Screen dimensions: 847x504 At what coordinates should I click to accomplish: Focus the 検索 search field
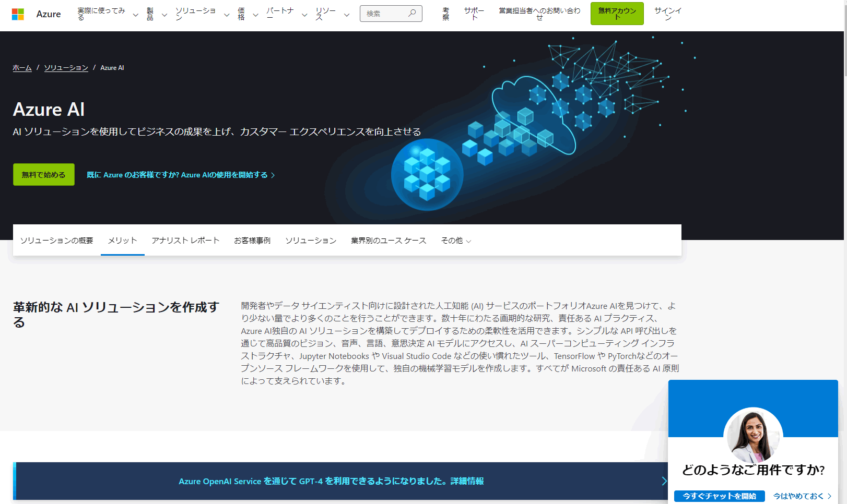(391, 14)
